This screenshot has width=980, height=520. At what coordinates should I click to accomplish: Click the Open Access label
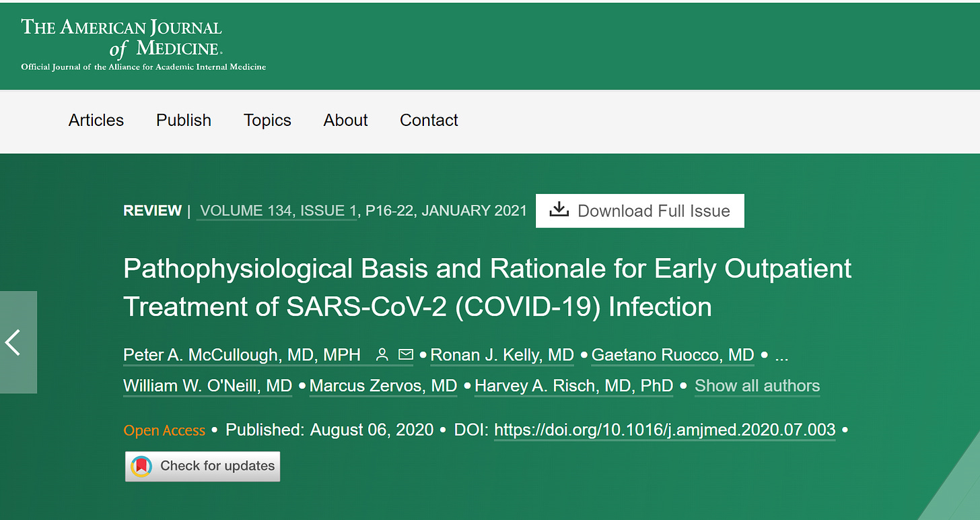(x=164, y=430)
